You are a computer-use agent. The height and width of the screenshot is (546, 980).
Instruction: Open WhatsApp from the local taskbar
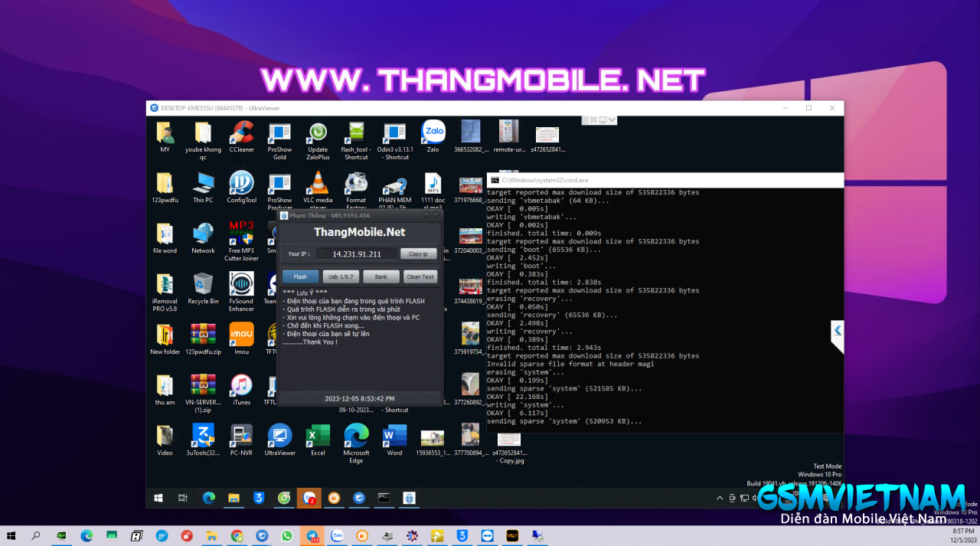[x=287, y=536]
